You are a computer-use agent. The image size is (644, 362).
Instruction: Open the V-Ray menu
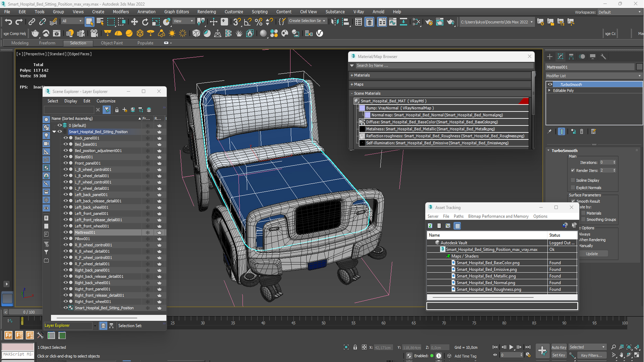coord(359,12)
